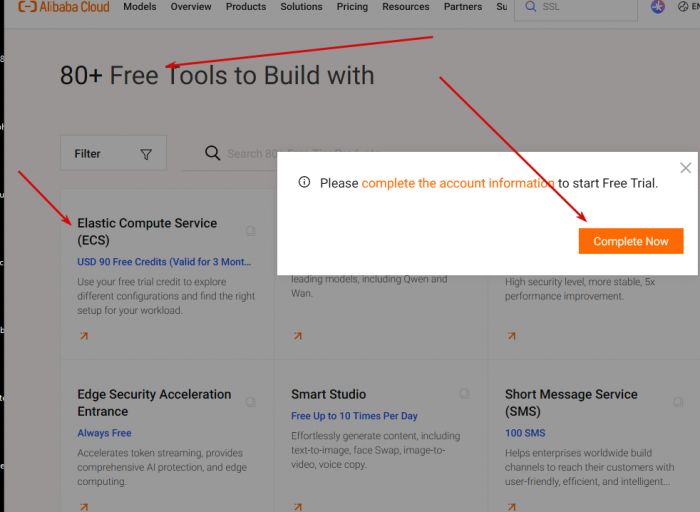Expand the Products menu
Image resolution: width=700 pixels, height=512 pixels.
[x=246, y=7]
